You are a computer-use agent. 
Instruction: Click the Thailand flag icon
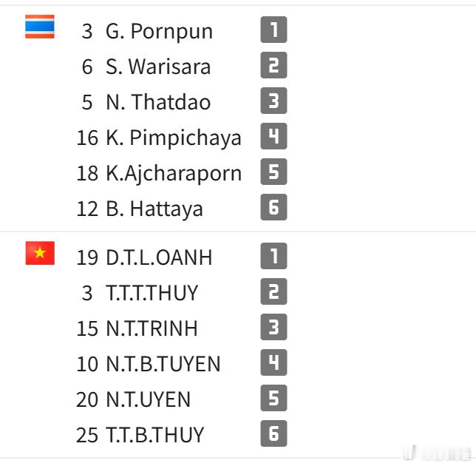[40, 27]
